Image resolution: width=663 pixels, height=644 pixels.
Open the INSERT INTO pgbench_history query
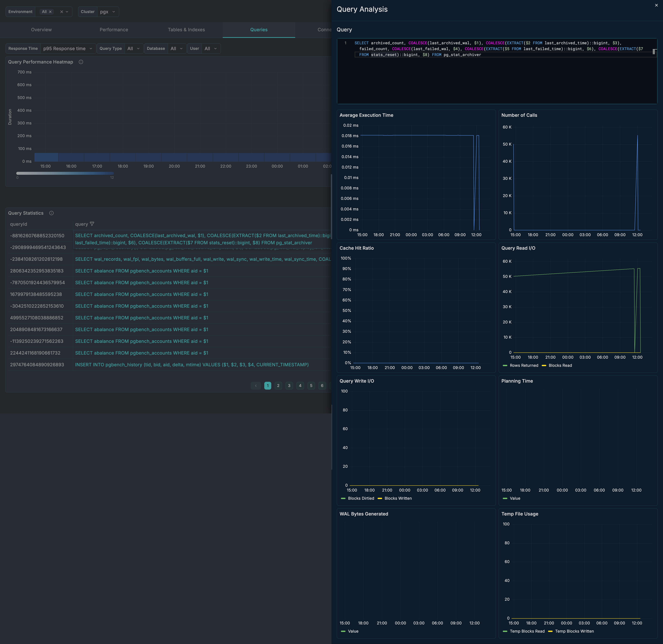(191, 365)
